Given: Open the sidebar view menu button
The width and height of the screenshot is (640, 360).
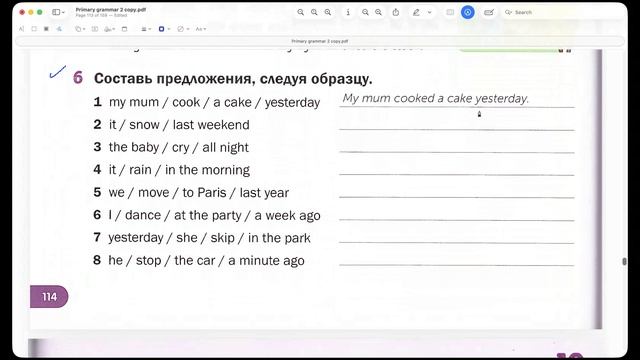Looking at the screenshot, I should 58,12.
